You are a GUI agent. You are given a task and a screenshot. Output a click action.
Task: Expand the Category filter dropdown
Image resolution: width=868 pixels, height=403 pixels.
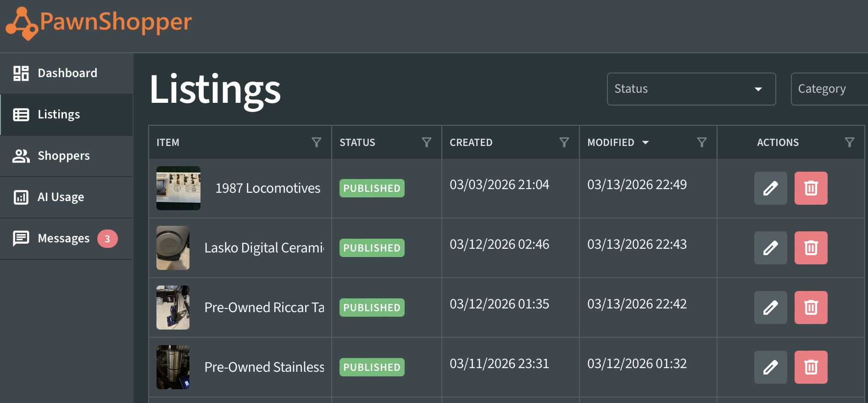point(829,89)
